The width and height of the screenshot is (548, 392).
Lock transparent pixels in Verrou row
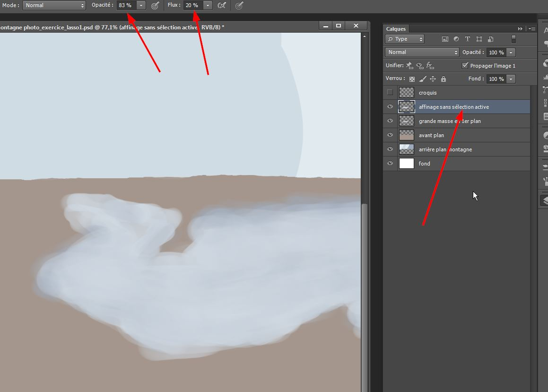(412, 79)
